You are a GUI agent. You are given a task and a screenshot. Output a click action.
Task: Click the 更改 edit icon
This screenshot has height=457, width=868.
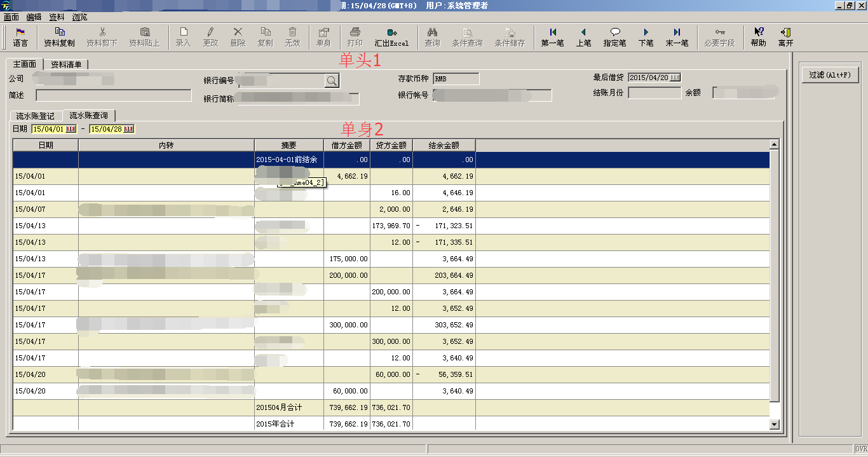point(210,38)
